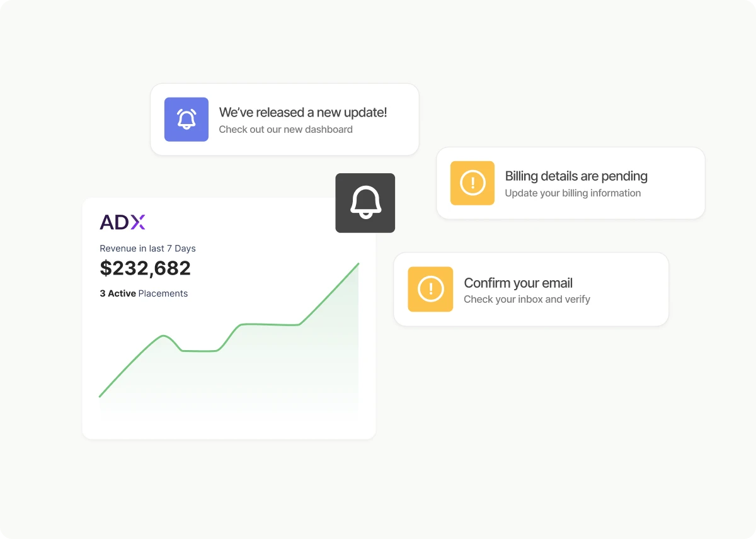Click the starting point of the green chart line

point(100,397)
